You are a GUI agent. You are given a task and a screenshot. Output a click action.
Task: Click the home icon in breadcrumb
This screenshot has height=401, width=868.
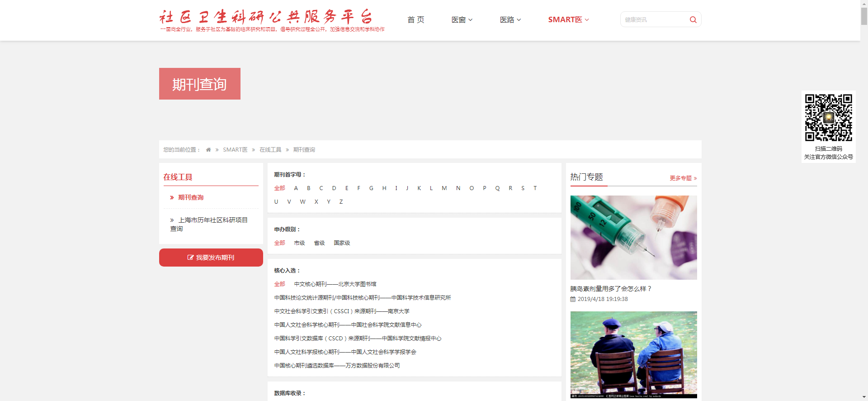208,150
